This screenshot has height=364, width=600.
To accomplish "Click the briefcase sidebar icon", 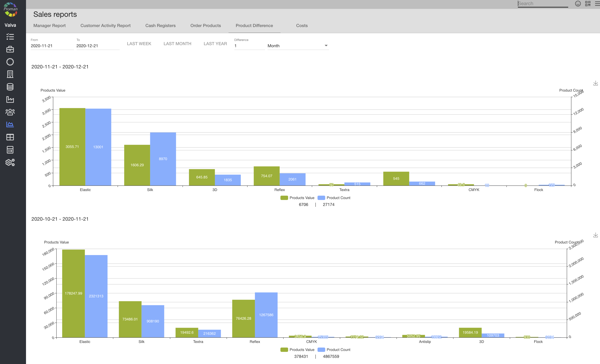I will pos(10,49).
